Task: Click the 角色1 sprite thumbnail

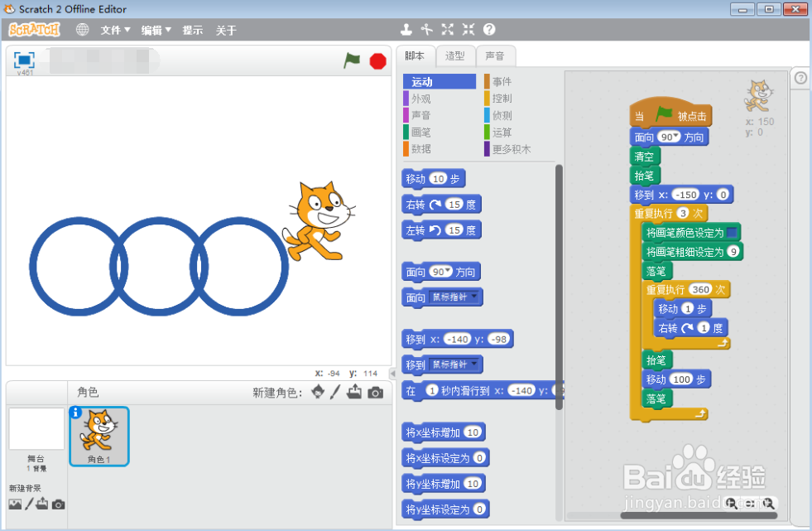Action: point(98,437)
